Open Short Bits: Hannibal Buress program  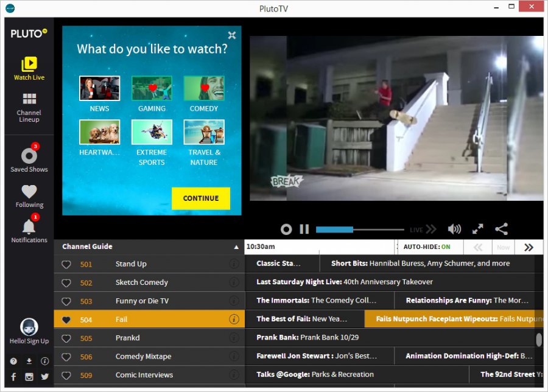(x=427, y=264)
